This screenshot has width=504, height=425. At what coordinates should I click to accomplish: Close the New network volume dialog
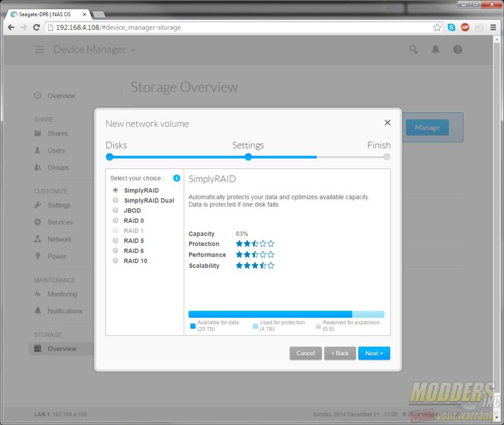(387, 123)
